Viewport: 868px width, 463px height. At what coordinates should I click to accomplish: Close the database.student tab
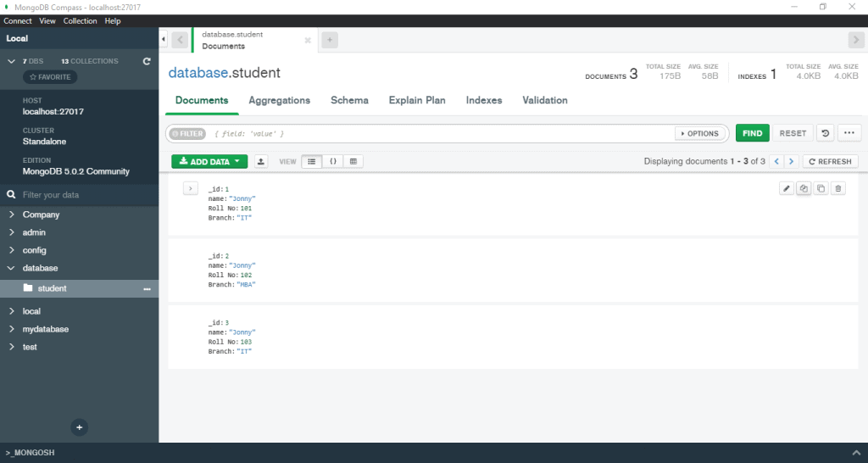point(308,41)
